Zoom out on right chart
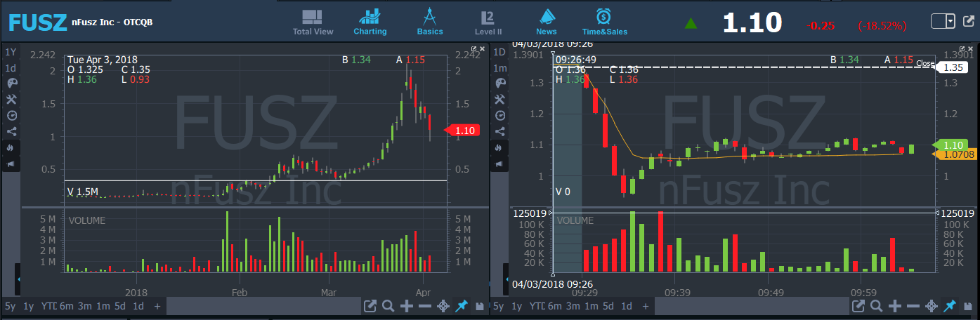 (x=913, y=306)
